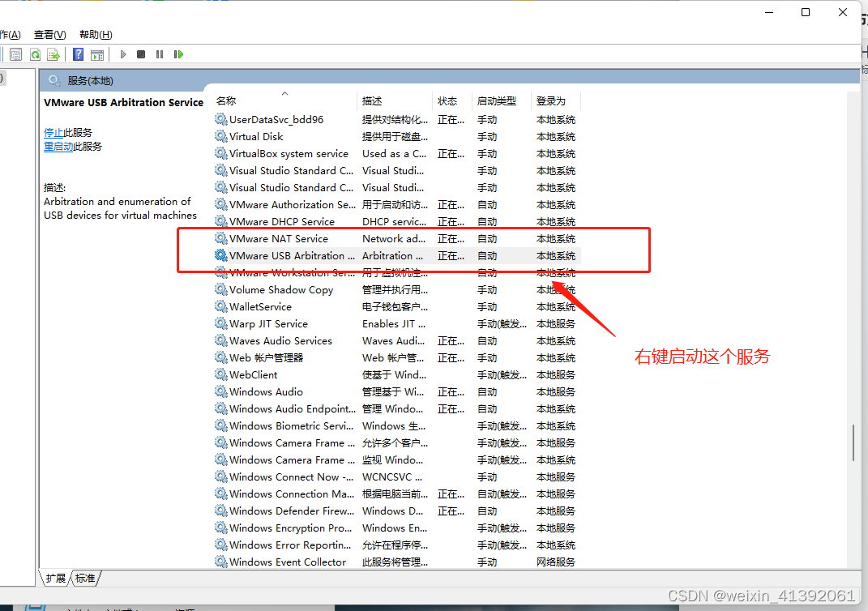Select the VMware Authorization Se... row
The height and width of the screenshot is (611, 868).
tap(396, 205)
